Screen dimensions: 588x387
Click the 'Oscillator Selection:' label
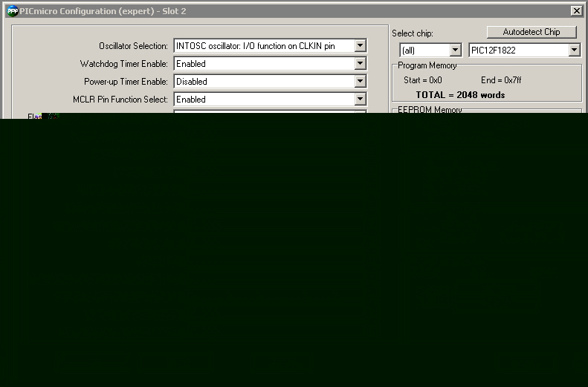(x=133, y=46)
